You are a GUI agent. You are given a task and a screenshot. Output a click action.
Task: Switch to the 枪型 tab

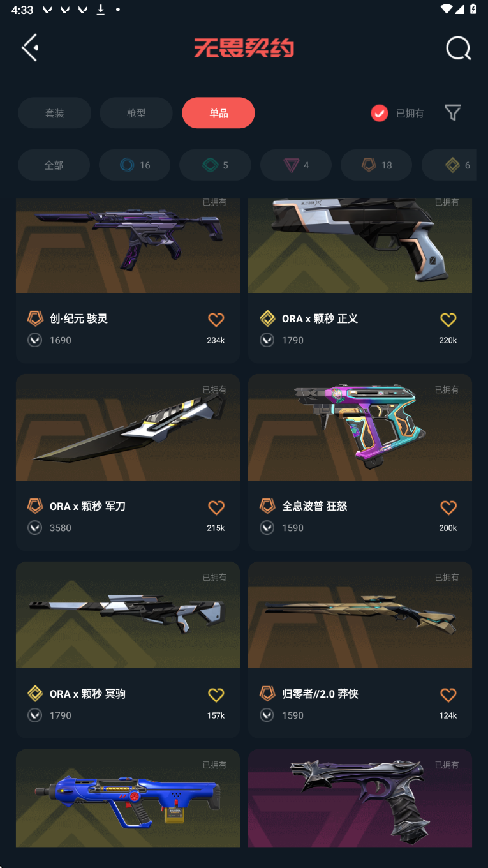tap(137, 113)
